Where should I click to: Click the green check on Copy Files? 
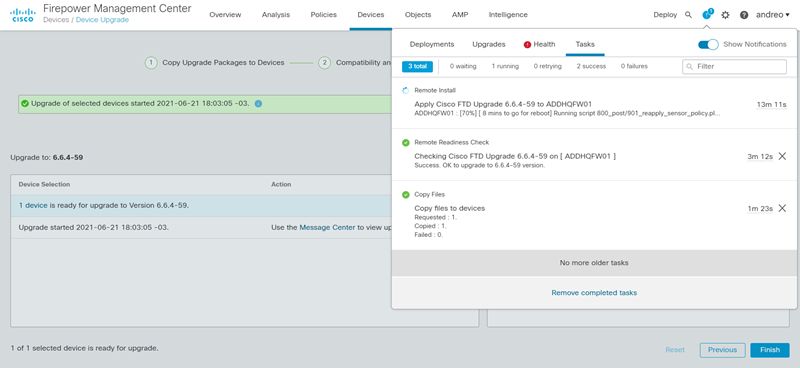[406, 194]
